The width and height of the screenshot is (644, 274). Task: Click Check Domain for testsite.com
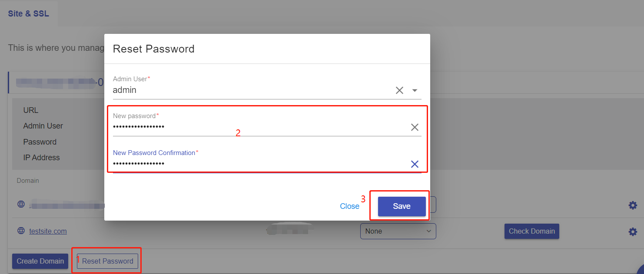click(531, 231)
